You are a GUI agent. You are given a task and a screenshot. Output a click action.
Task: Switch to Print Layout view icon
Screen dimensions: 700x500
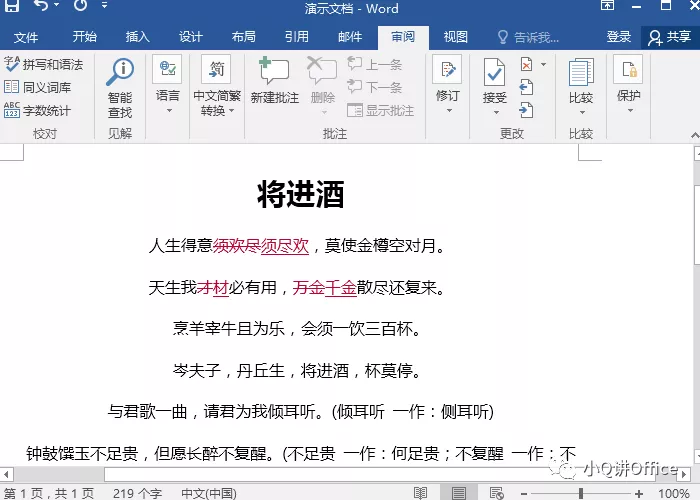[x=458, y=493]
